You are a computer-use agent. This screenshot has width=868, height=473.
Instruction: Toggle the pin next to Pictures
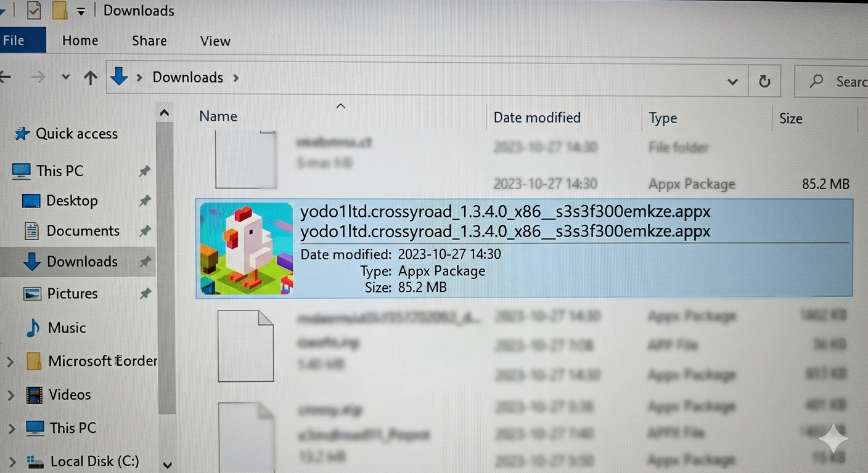pyautogui.click(x=145, y=294)
